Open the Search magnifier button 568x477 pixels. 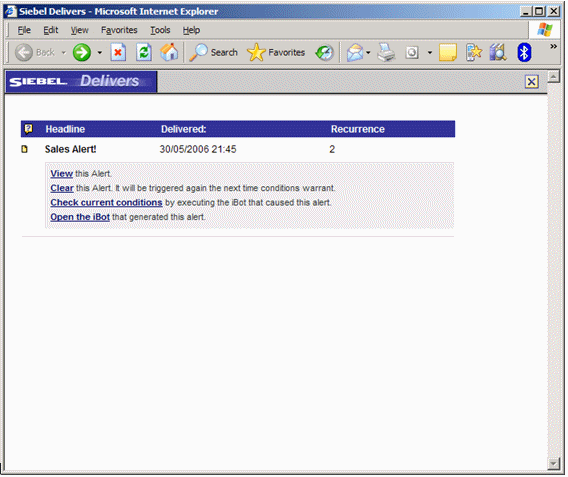[213, 53]
